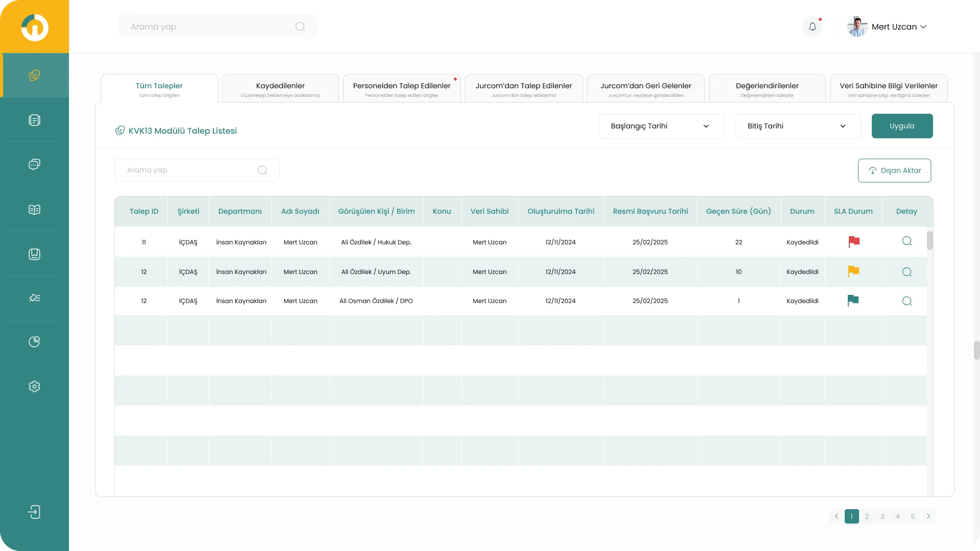Expand the Başlangıç Tarihi dropdown
Image resolution: width=980 pixels, height=551 pixels.
coord(661,126)
